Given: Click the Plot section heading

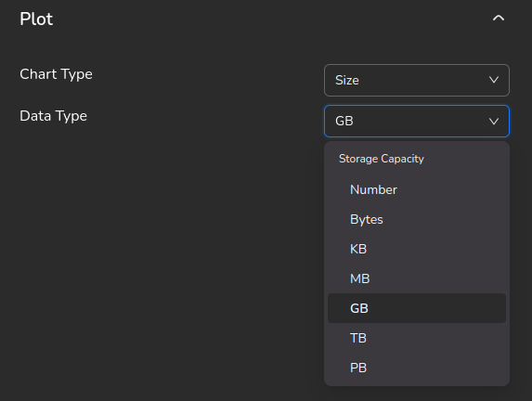Looking at the screenshot, I should click(x=36, y=19).
